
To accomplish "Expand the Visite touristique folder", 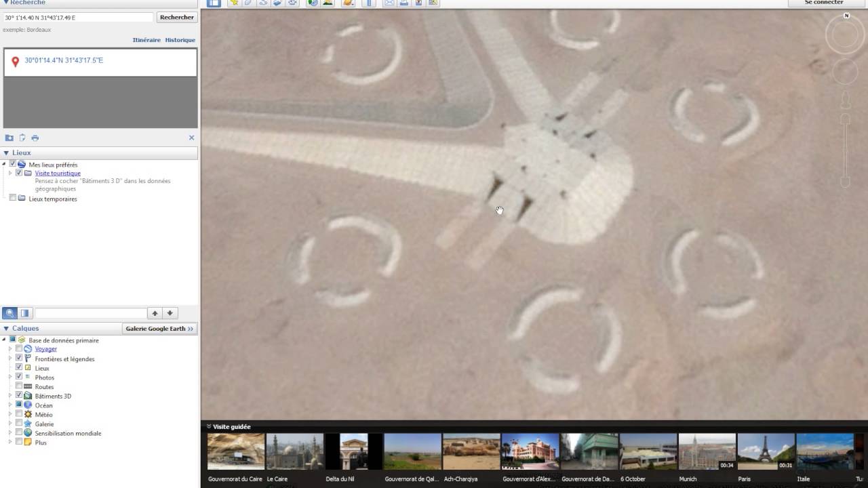I will [x=10, y=173].
